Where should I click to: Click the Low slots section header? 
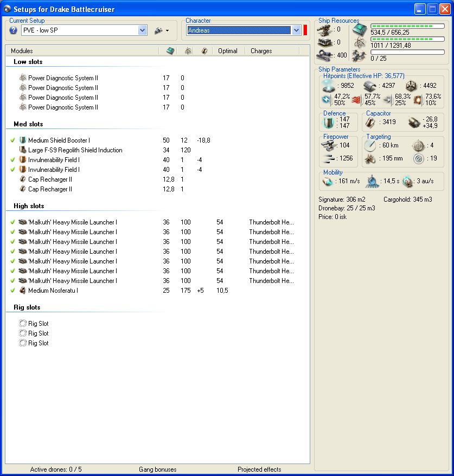[28, 62]
